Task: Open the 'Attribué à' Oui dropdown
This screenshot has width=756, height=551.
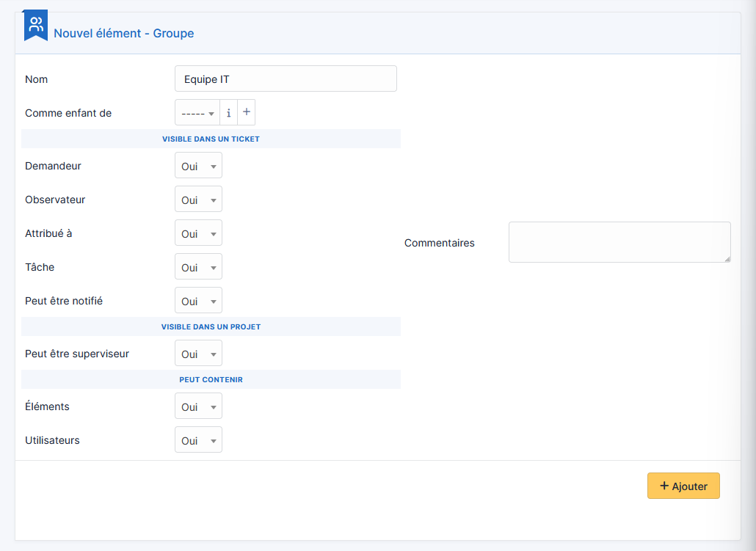Action: point(199,233)
